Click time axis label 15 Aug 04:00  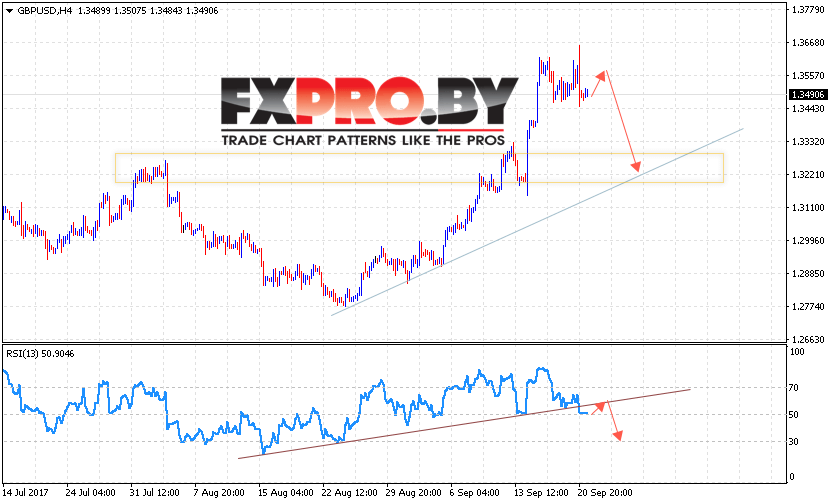[285, 493]
